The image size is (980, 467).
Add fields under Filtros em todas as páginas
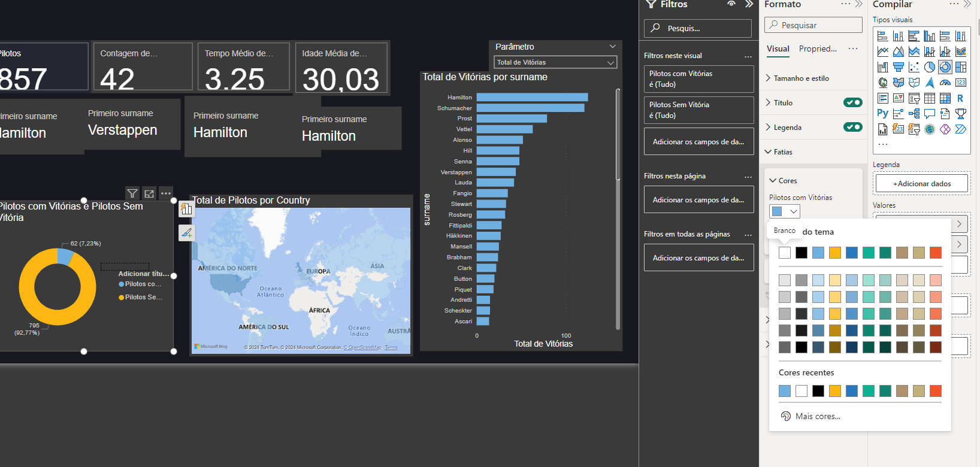[x=698, y=258]
